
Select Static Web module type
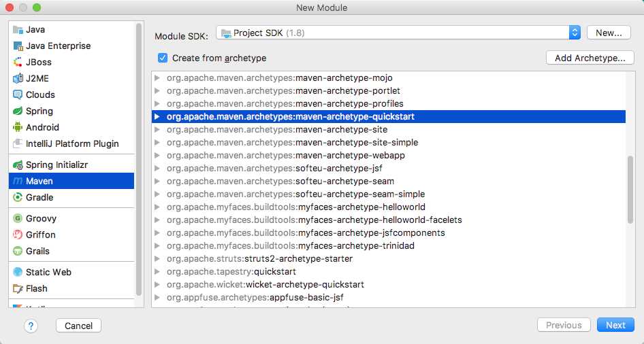click(71, 272)
